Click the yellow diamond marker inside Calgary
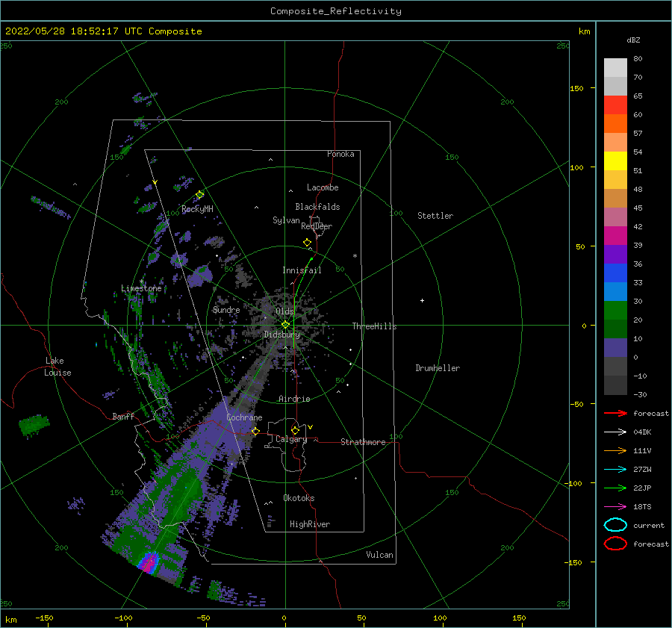This screenshot has width=672, height=628. [x=295, y=430]
